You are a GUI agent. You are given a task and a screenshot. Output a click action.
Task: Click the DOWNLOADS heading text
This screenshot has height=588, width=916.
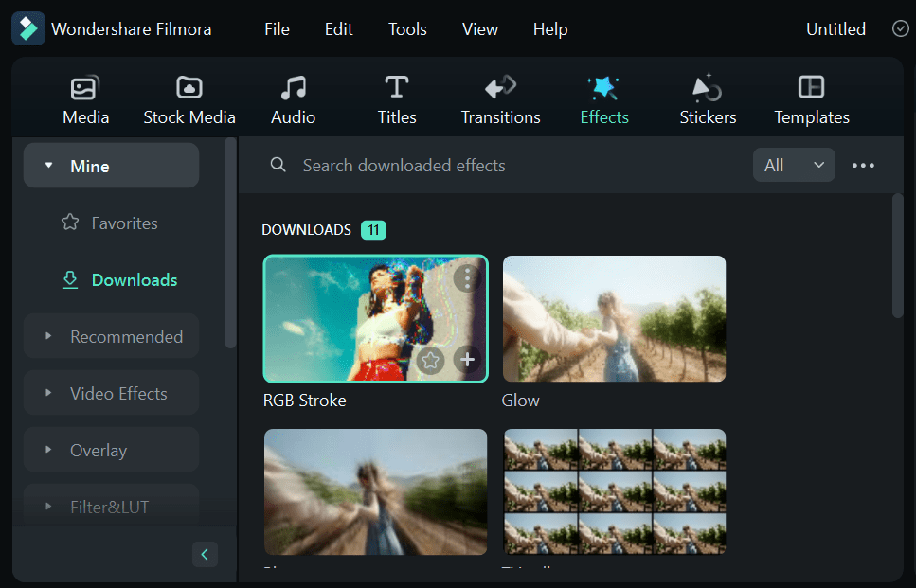(x=307, y=230)
